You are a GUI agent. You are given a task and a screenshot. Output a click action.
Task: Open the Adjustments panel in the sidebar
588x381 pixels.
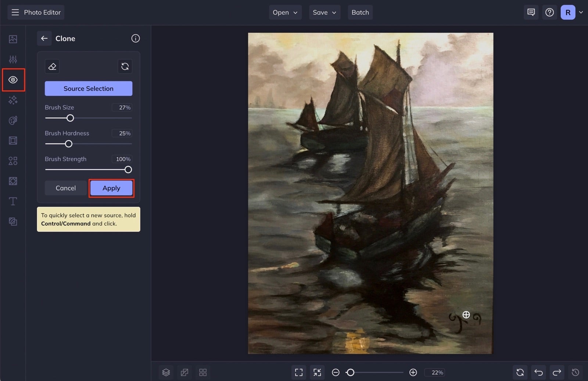[x=13, y=59]
